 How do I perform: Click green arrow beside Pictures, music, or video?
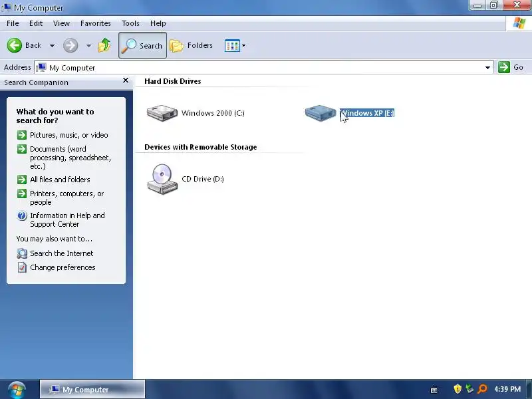coord(22,135)
